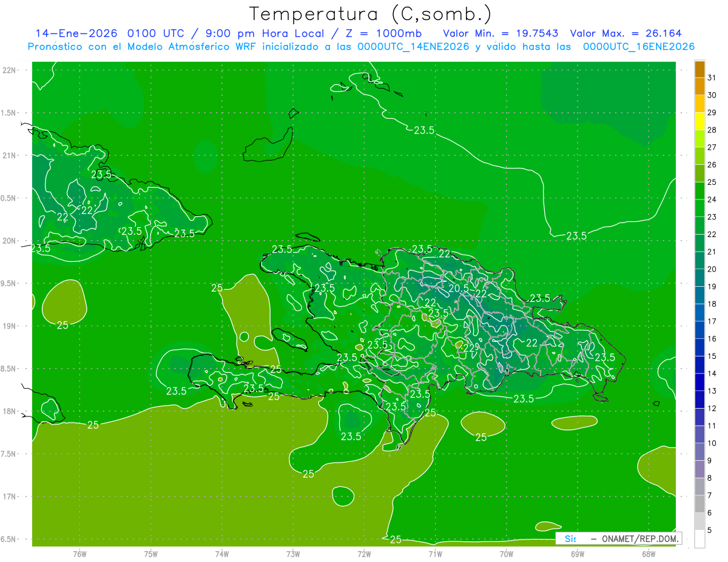Pick the olive swatch between 25 and 26

point(699,173)
